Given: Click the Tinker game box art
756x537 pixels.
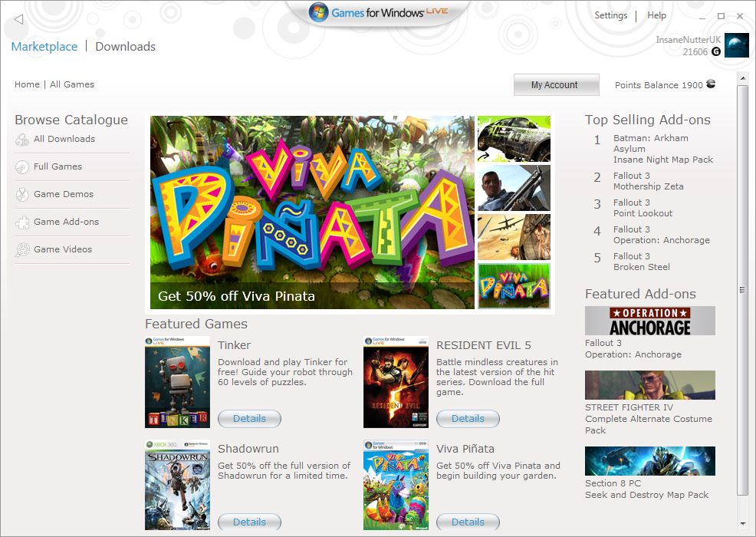Looking at the screenshot, I should 177,382.
